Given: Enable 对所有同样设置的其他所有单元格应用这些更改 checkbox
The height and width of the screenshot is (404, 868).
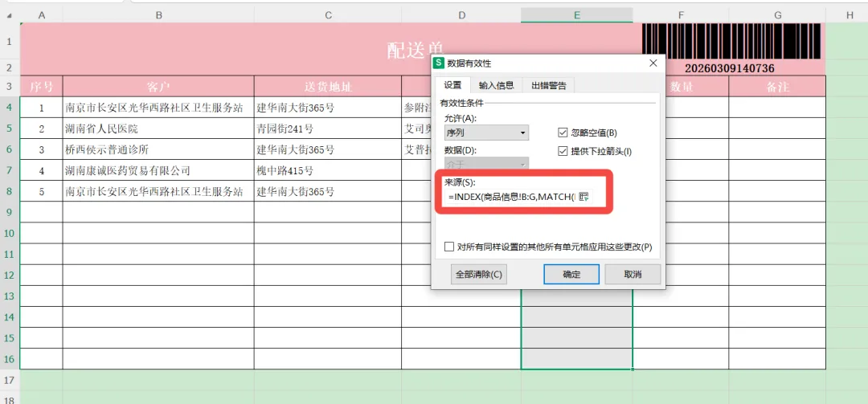Looking at the screenshot, I should pos(449,247).
